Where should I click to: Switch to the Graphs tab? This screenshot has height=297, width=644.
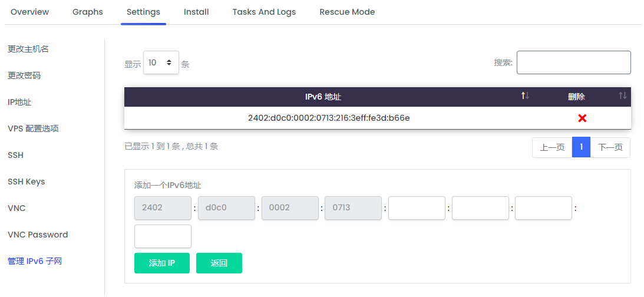tap(87, 12)
